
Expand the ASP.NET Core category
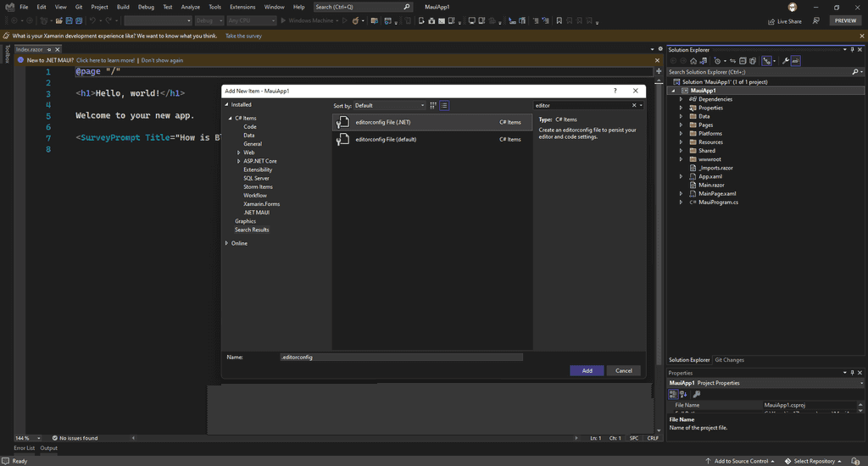pos(238,161)
